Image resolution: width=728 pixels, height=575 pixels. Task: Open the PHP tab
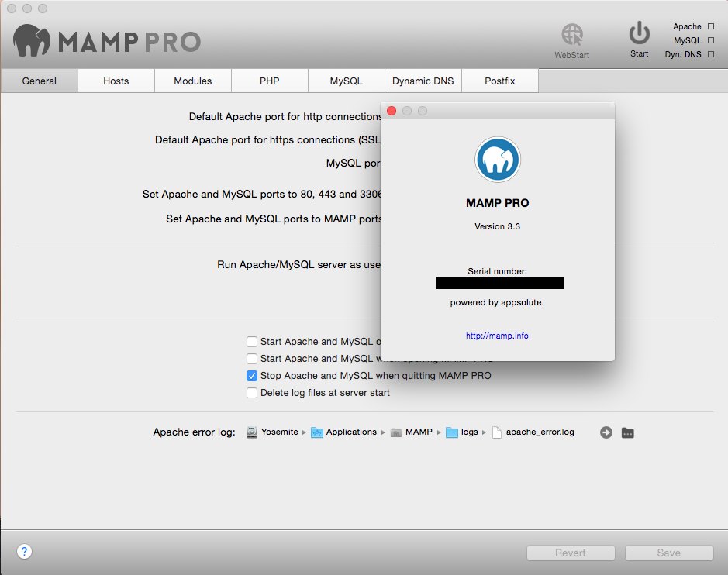270,81
